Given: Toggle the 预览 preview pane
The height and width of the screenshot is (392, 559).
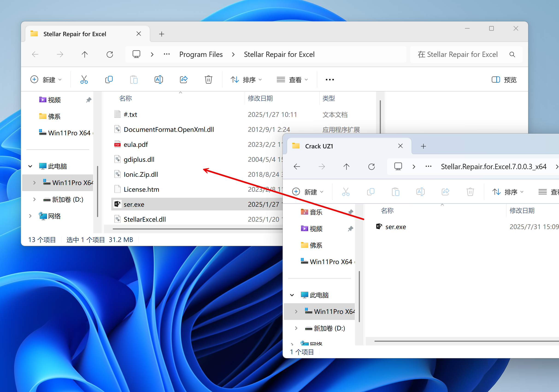Looking at the screenshot, I should (x=504, y=80).
